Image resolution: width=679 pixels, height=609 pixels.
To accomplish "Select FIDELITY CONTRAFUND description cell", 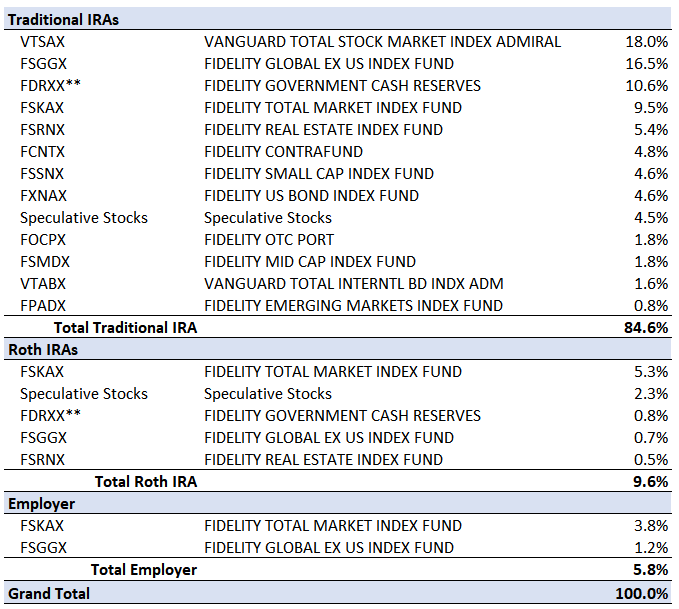I will click(284, 152).
